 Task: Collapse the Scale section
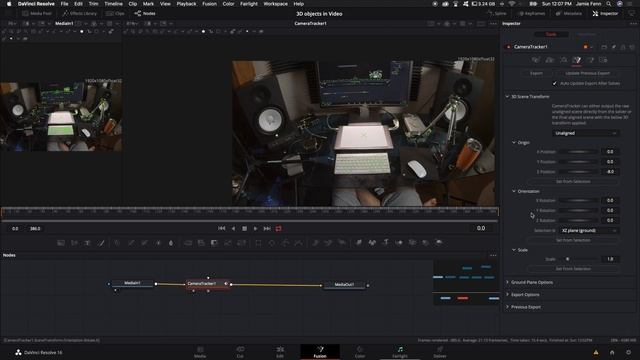pyautogui.click(x=514, y=250)
